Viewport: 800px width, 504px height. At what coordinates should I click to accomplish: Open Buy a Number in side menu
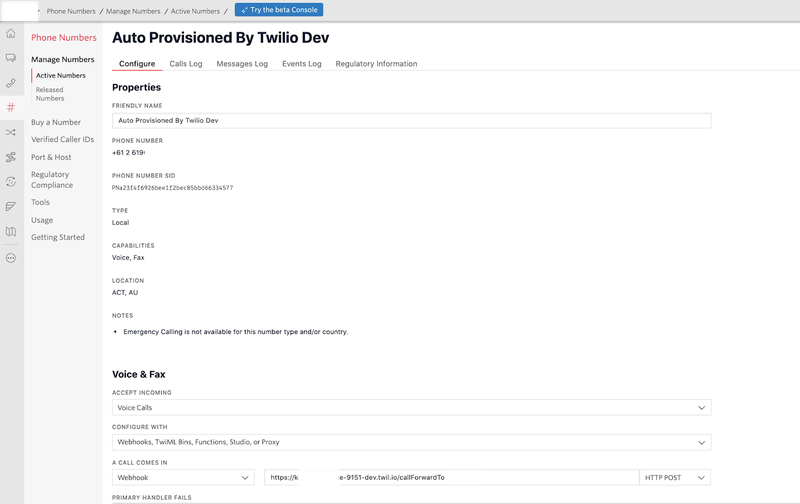56,122
